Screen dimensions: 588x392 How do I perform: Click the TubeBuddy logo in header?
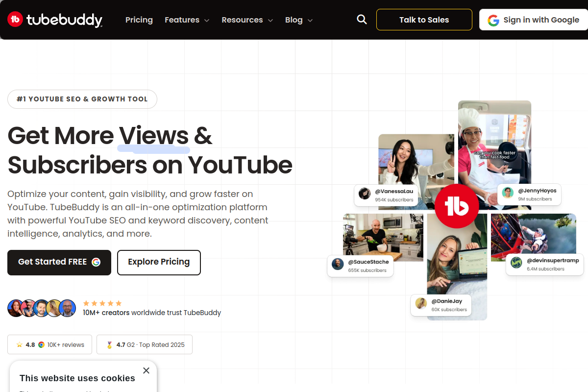click(55, 20)
